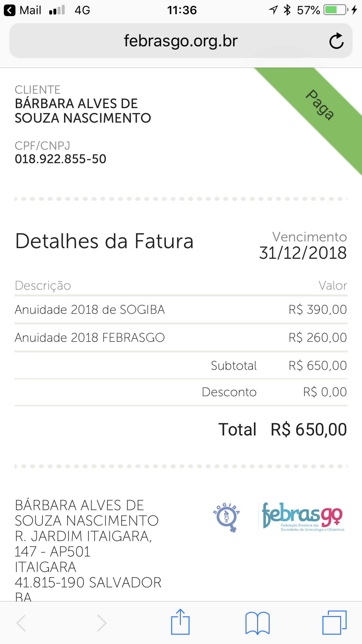Tap the battery status icon
Image resolution: width=362 pixels, height=644 pixels.
point(336,10)
